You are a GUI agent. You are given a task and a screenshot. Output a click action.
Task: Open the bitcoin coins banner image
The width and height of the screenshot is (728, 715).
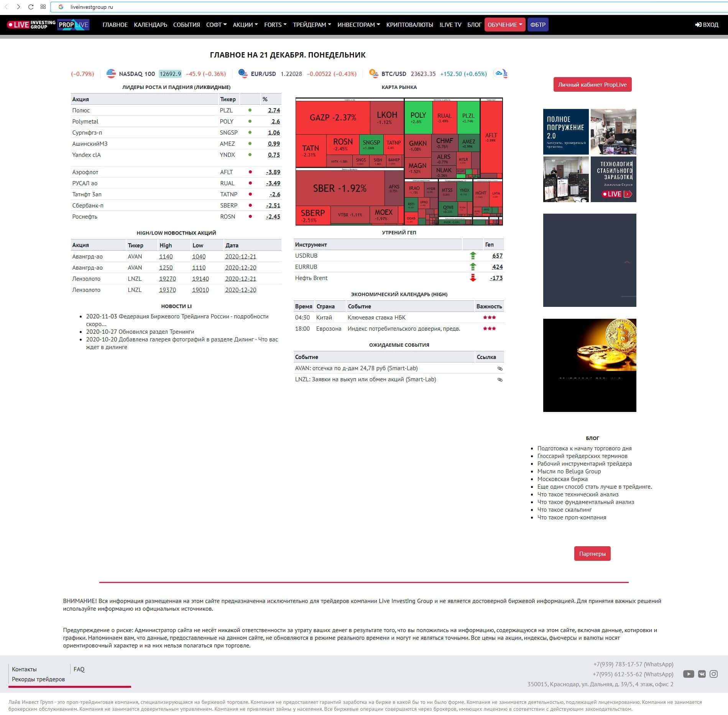coord(590,365)
